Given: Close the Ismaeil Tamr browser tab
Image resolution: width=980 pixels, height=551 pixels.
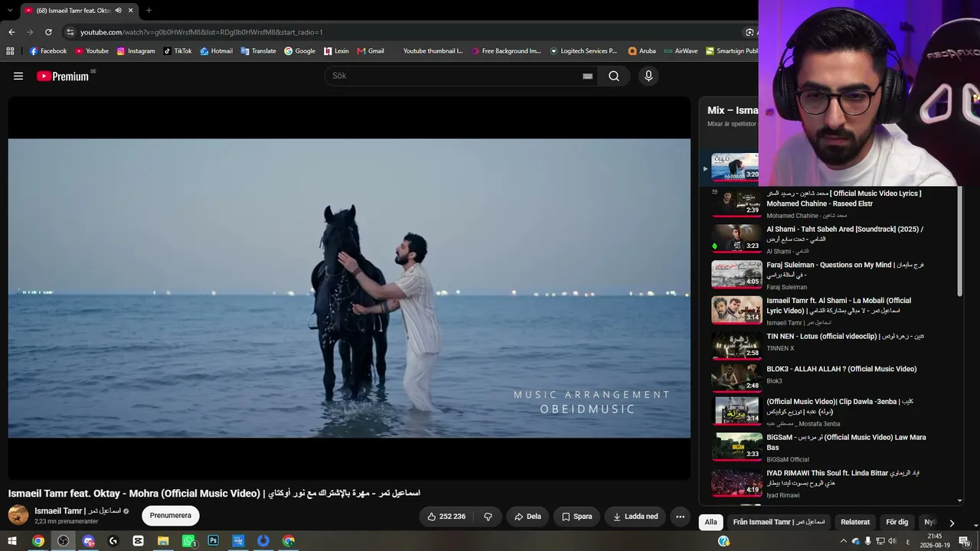Looking at the screenshot, I should pos(131,11).
